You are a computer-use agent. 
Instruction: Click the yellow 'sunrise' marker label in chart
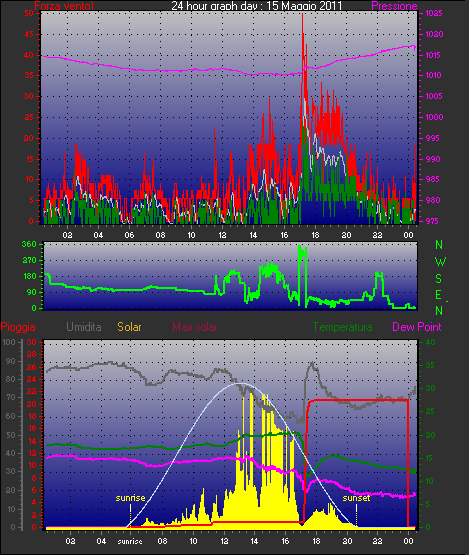tap(130, 498)
